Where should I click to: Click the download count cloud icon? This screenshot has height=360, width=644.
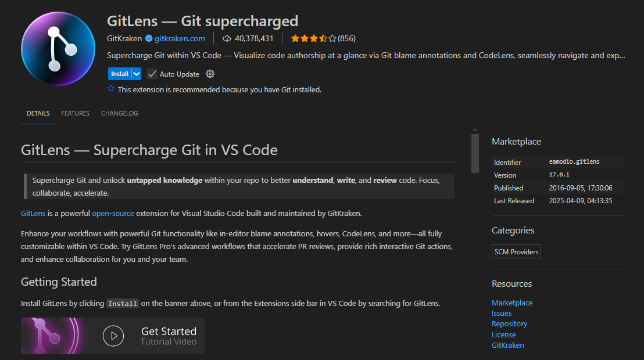coord(227,38)
